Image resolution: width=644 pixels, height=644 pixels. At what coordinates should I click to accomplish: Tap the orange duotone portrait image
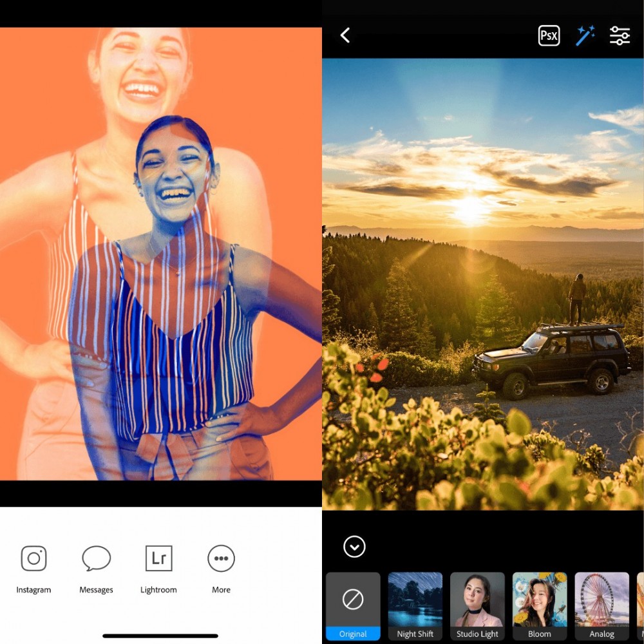click(x=161, y=254)
